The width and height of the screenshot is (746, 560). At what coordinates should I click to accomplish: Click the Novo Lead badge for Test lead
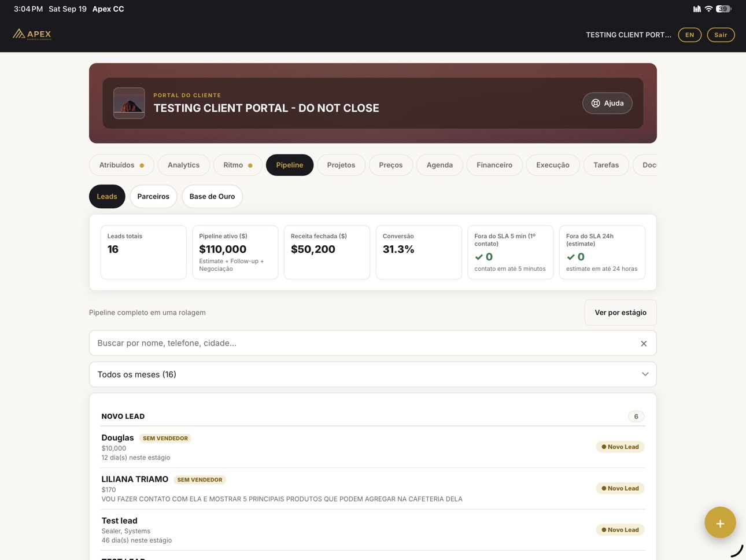620,530
